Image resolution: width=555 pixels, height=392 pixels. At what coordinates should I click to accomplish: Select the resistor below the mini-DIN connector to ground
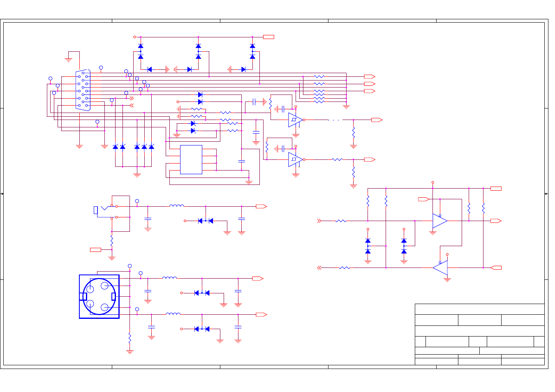tap(130, 338)
